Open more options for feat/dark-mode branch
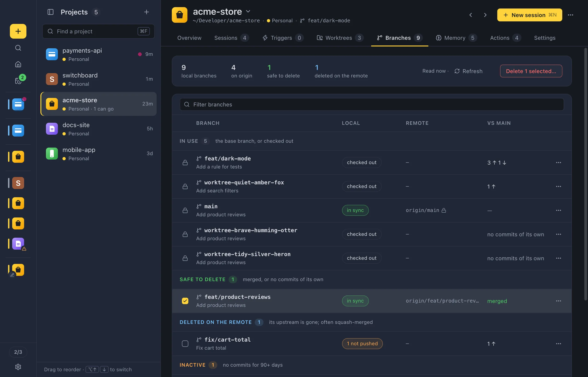Viewport: 588px width, 377px height. point(558,163)
